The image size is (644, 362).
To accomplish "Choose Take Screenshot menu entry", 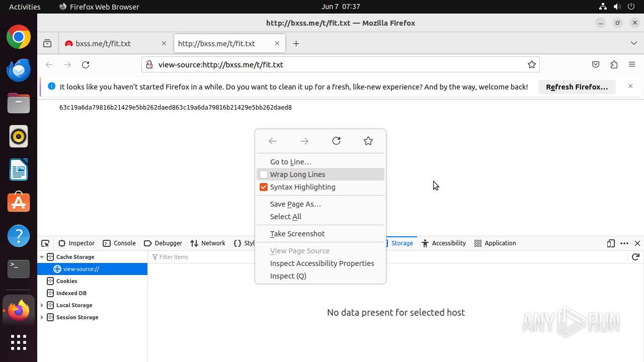I will (x=320, y=234).
